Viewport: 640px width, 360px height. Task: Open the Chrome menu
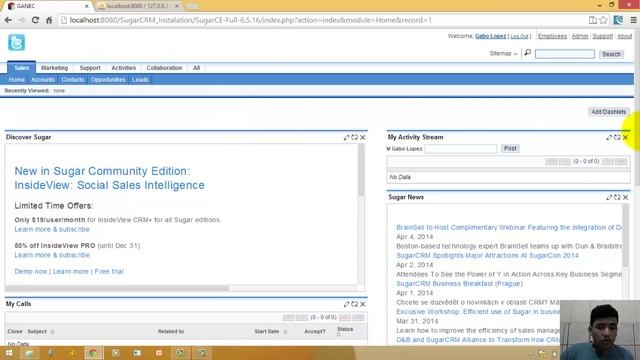coord(633,20)
